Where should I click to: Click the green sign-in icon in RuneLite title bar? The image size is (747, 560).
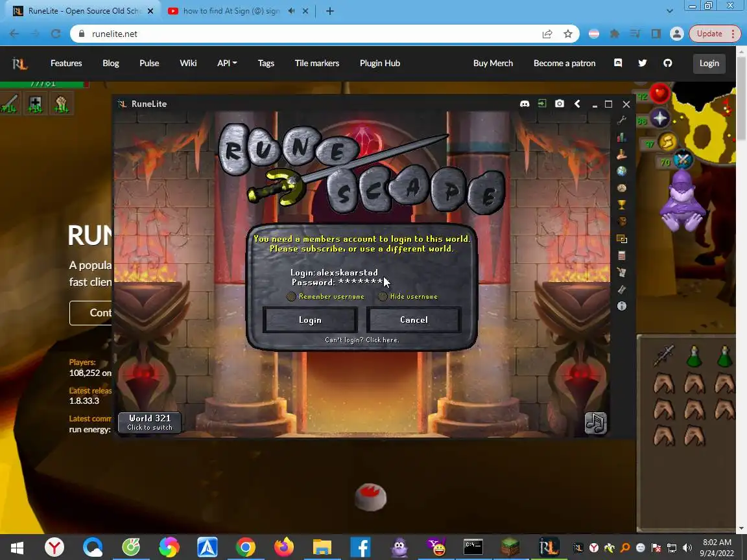(x=542, y=103)
